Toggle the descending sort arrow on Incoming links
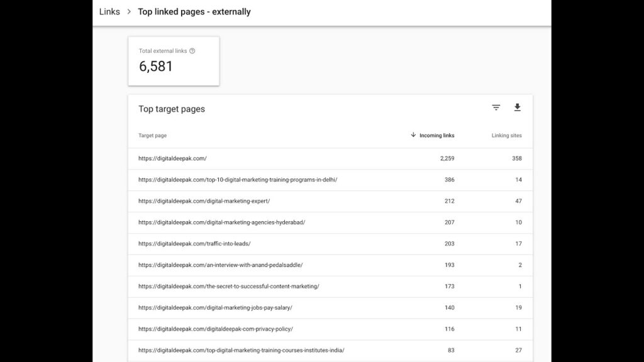 [x=413, y=135]
